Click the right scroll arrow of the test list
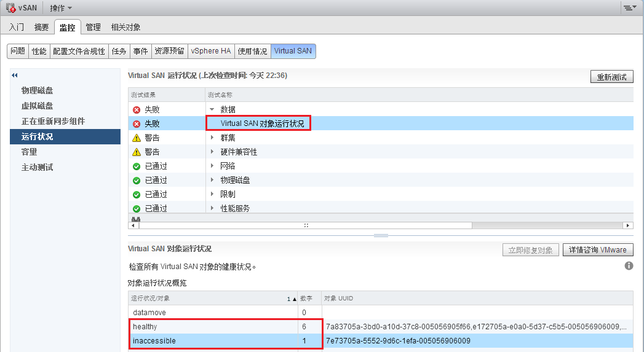The height and width of the screenshot is (352, 644). 628,225
